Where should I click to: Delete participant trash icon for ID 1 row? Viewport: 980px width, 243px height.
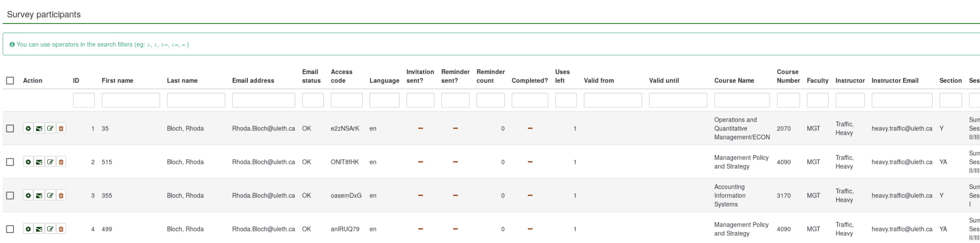(61, 128)
